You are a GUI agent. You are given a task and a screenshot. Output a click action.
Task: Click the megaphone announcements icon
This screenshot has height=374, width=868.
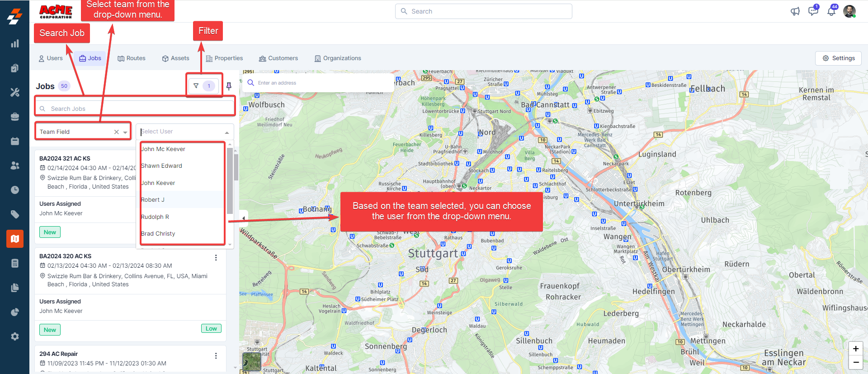(x=795, y=11)
